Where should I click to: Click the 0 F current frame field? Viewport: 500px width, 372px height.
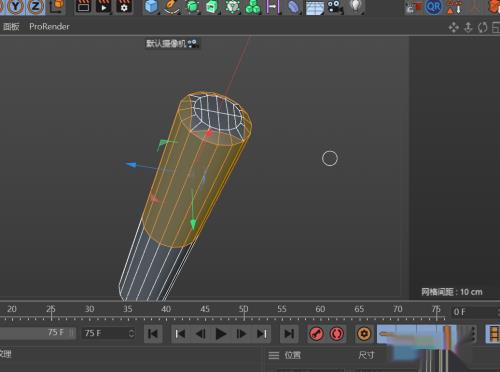(476, 312)
